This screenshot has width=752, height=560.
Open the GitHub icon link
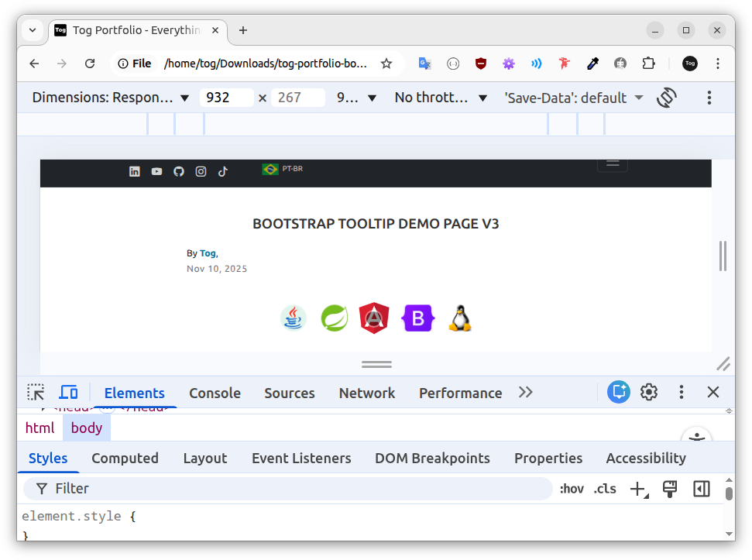[179, 172]
